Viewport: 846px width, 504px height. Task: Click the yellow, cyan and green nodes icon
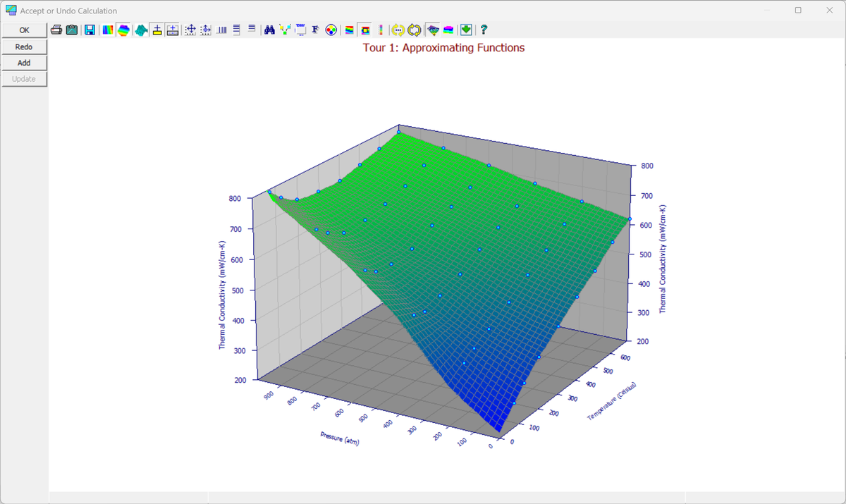click(284, 30)
